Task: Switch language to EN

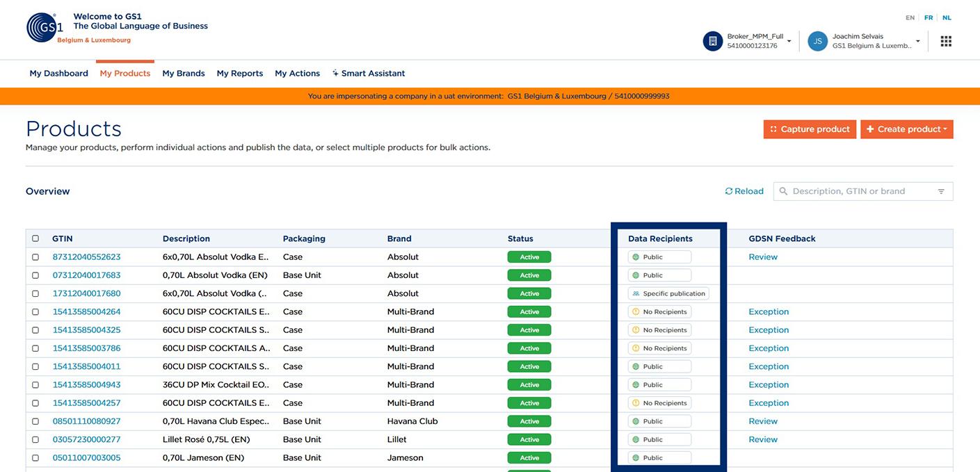Action: pos(910,18)
